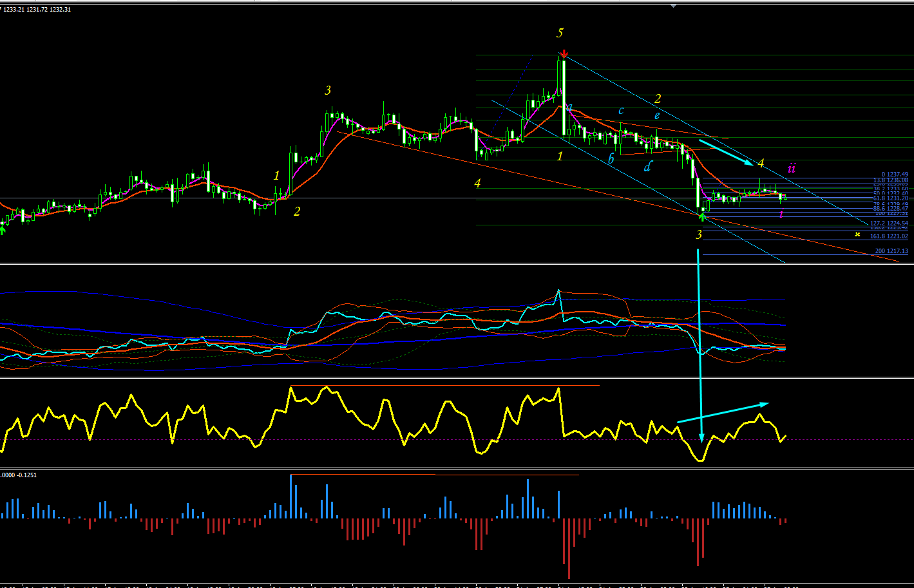Select the blue wave label b

point(611,158)
